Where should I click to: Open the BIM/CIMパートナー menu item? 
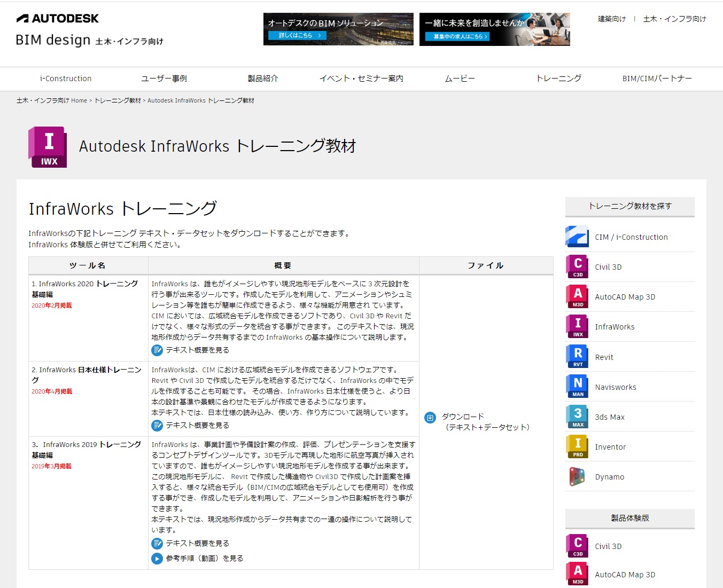[x=657, y=79]
